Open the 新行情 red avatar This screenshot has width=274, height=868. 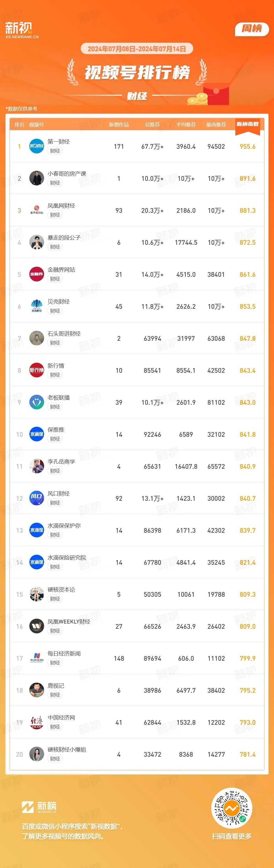click(x=37, y=370)
